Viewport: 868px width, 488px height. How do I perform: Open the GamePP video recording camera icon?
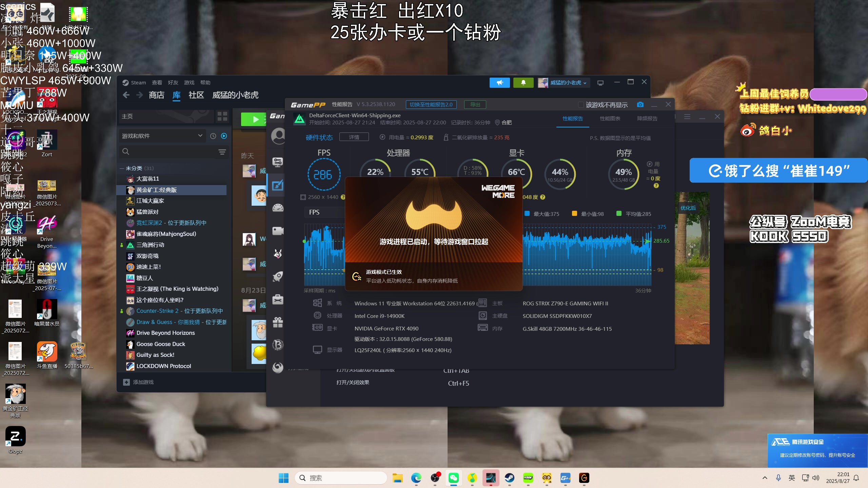click(278, 231)
